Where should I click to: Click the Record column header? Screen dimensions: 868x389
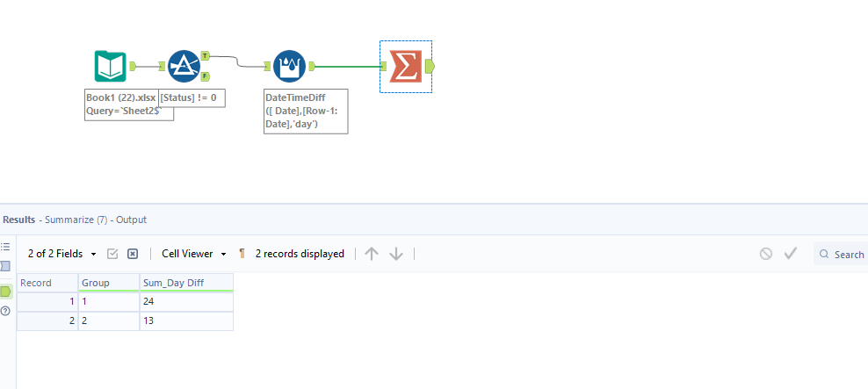pyautogui.click(x=47, y=283)
